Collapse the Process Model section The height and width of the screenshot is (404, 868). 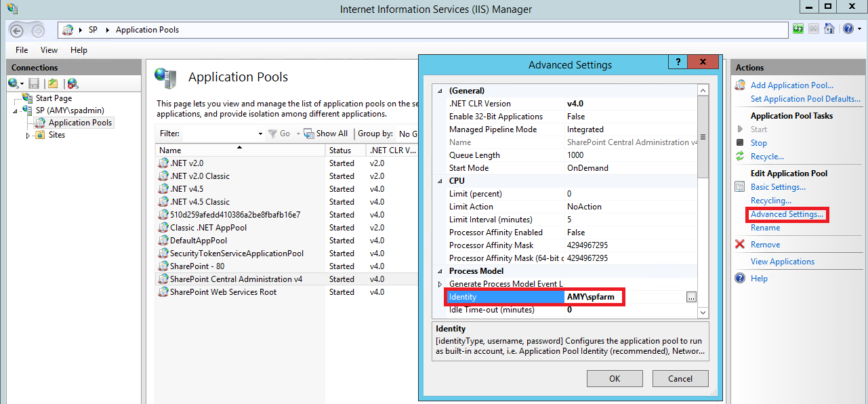click(440, 271)
